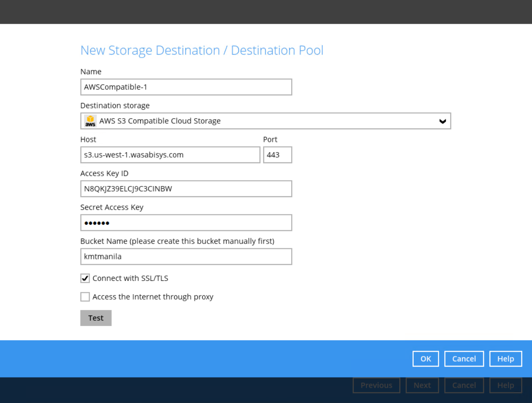The image size is (532, 403).
Task: Click the dimmed Next button in the bottom bar
Action: tap(422, 385)
